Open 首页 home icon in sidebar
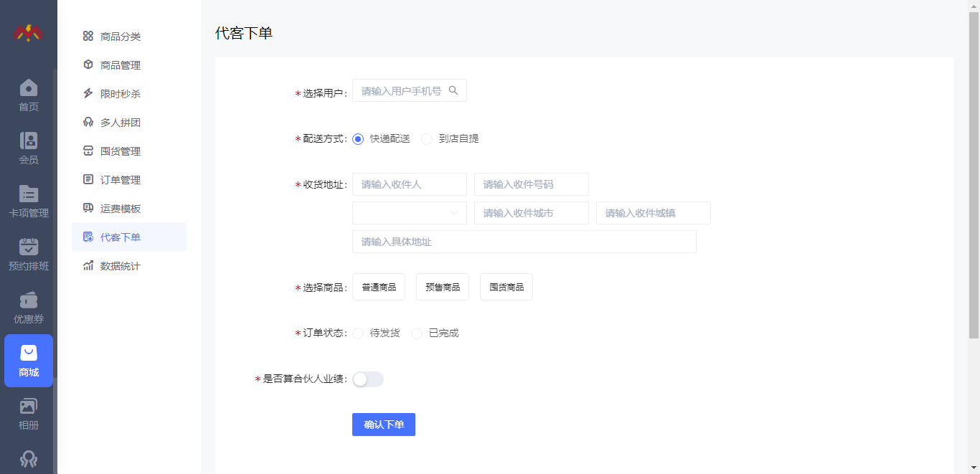 click(x=29, y=87)
